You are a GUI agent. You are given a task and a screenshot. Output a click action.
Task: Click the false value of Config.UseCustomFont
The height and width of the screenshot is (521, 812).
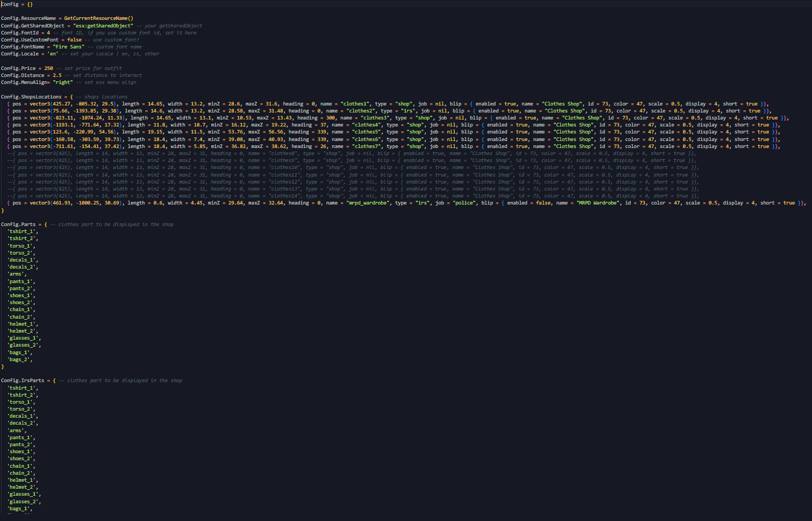click(x=74, y=40)
